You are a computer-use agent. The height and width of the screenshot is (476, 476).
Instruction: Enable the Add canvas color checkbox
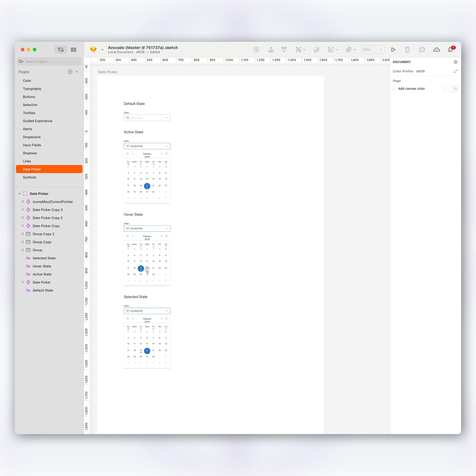[394, 89]
